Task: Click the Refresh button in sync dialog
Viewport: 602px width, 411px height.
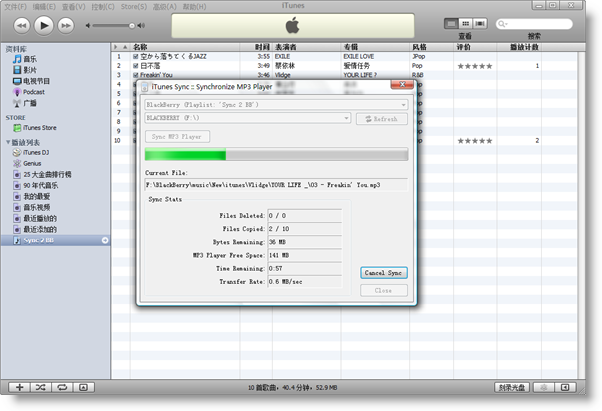Action: pyautogui.click(x=382, y=119)
